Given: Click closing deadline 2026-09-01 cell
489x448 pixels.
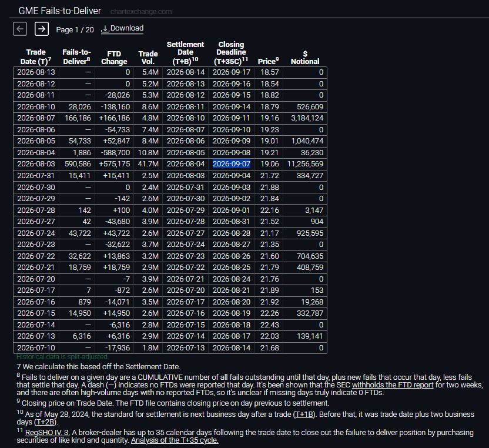Looking at the screenshot, I should pyautogui.click(x=232, y=210).
